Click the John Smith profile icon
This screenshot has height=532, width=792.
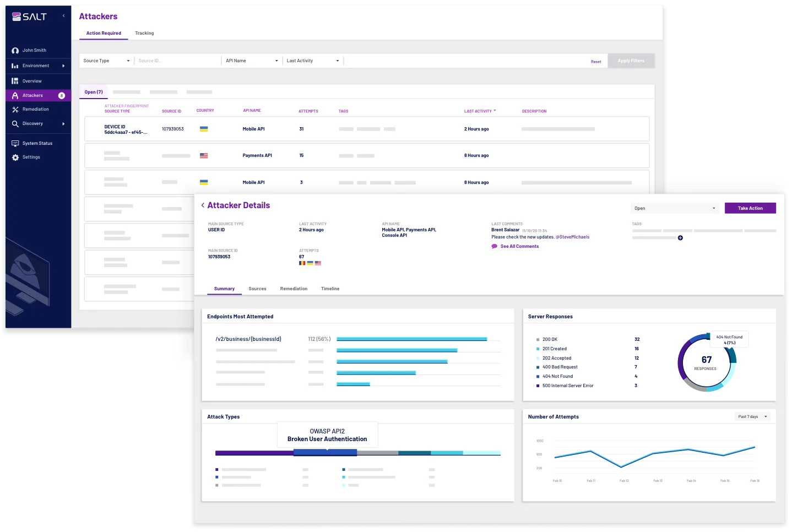coord(15,50)
